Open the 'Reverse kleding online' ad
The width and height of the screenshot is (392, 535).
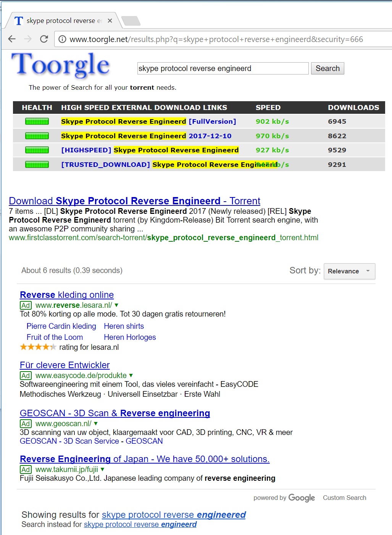click(x=67, y=295)
